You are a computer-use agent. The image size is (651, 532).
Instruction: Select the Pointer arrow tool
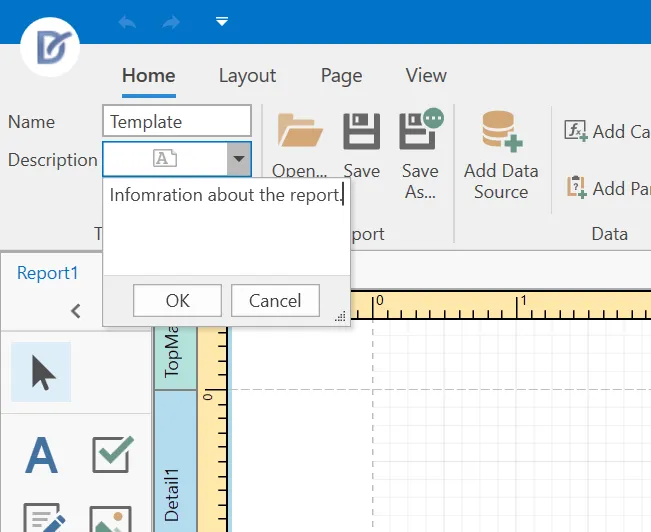(x=41, y=372)
